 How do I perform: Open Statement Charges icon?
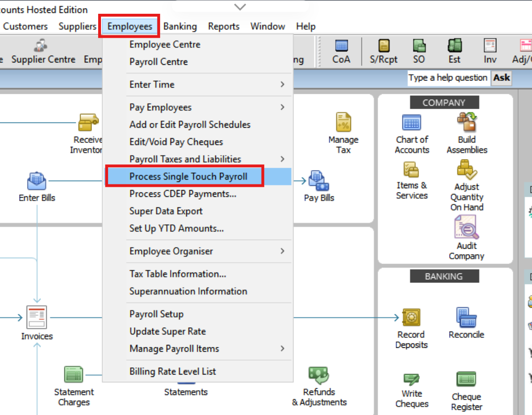(x=74, y=375)
